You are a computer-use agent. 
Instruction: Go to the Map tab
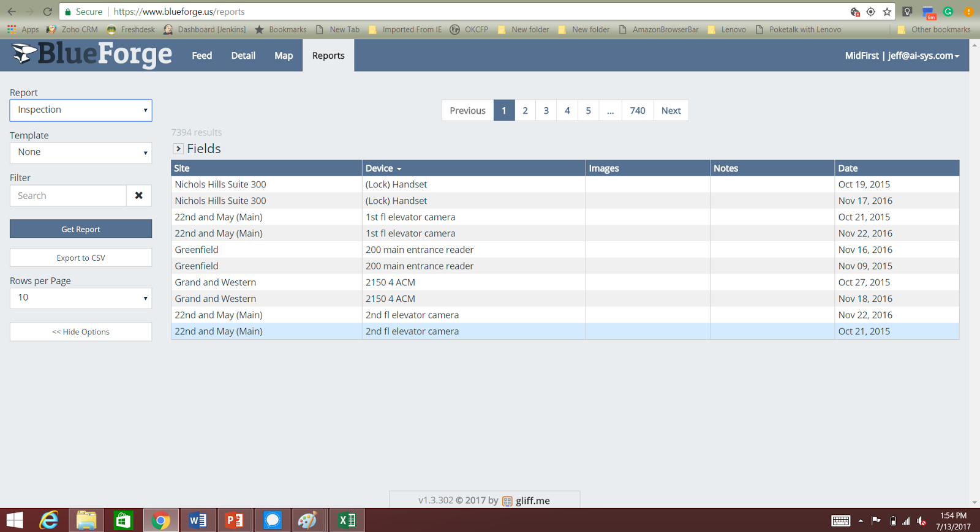pyautogui.click(x=284, y=56)
